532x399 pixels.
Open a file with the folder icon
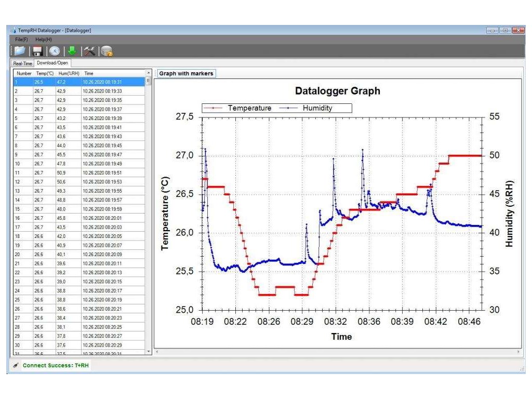point(19,51)
